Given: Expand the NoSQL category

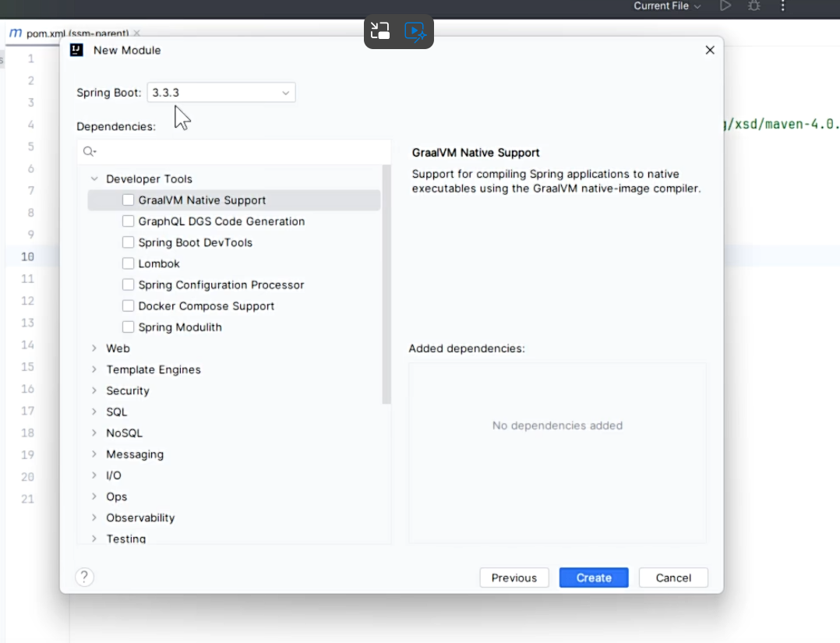Looking at the screenshot, I should coord(94,433).
